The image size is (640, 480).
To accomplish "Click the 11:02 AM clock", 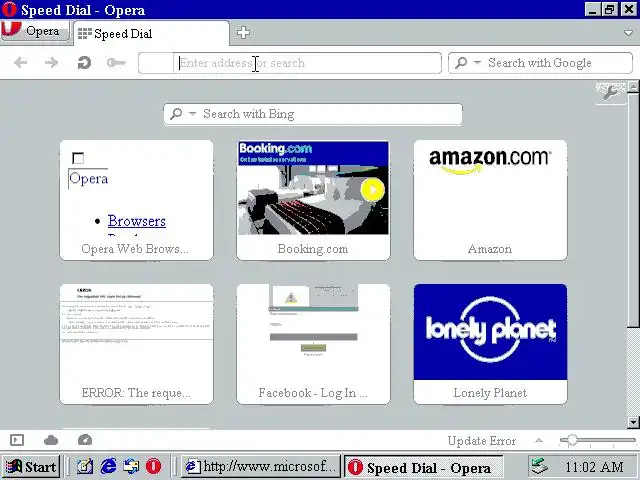I will tap(594, 467).
